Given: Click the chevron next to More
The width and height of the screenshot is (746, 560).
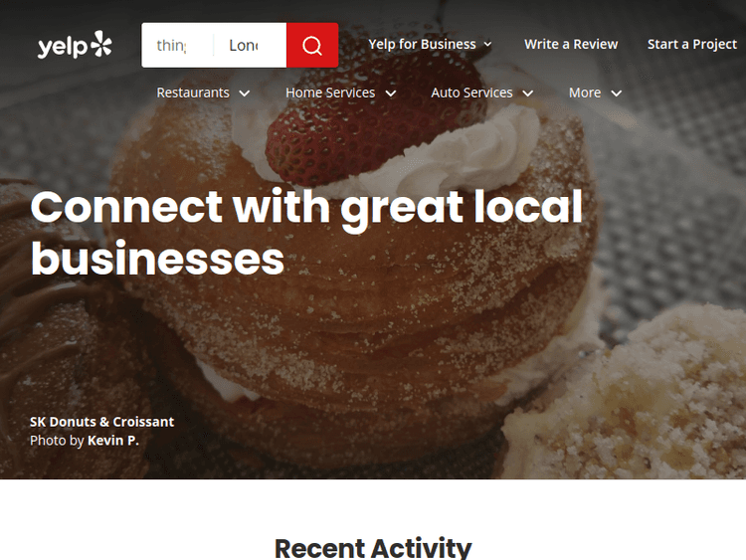Looking at the screenshot, I should coord(616,93).
